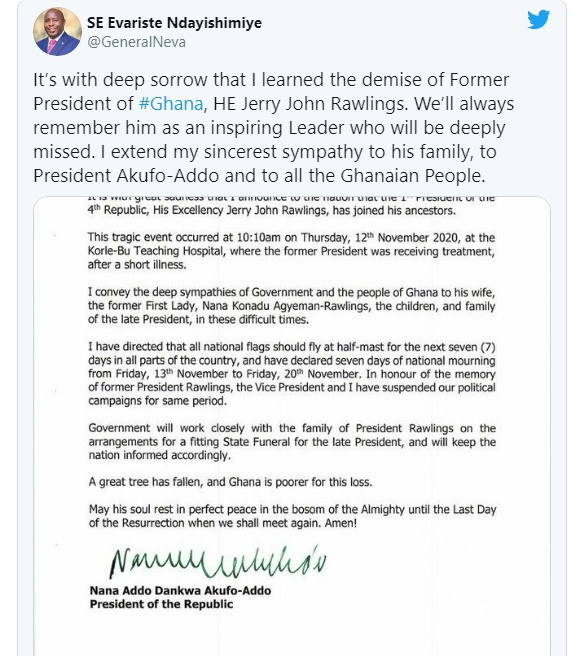Click the Korle-Bu Teaching Hospital paragraph
Image resolution: width=572 pixels, height=656 pixels.
pos(291,251)
